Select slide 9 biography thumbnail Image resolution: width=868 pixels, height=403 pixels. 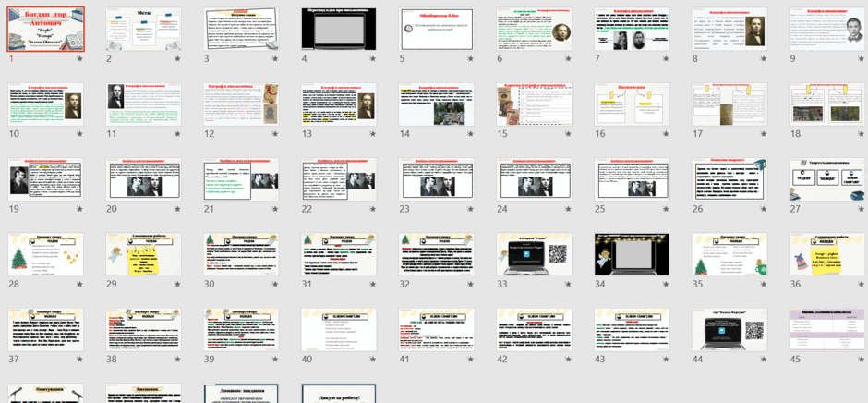click(x=827, y=29)
